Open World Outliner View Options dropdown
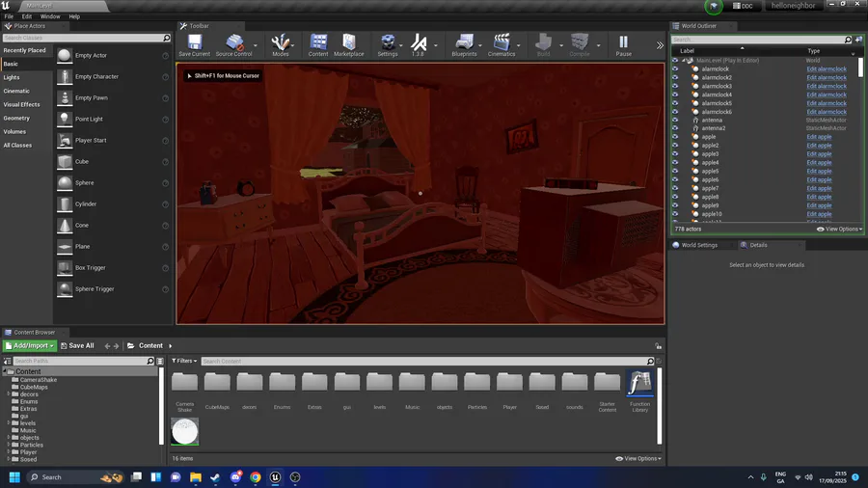The image size is (868, 488). [840, 230]
